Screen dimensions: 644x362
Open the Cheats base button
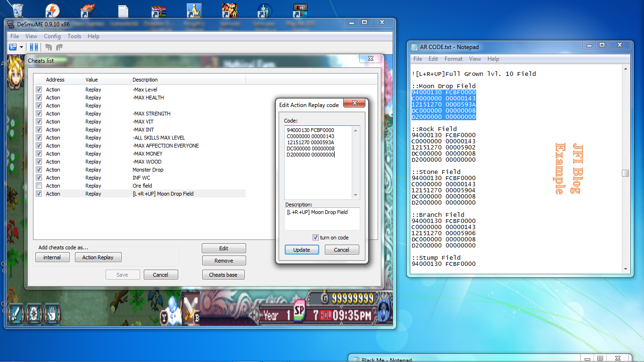[x=223, y=275]
